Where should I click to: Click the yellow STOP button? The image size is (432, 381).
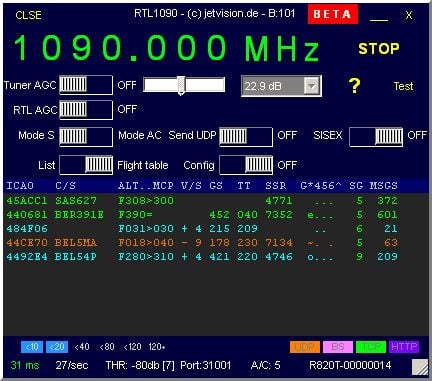point(379,49)
